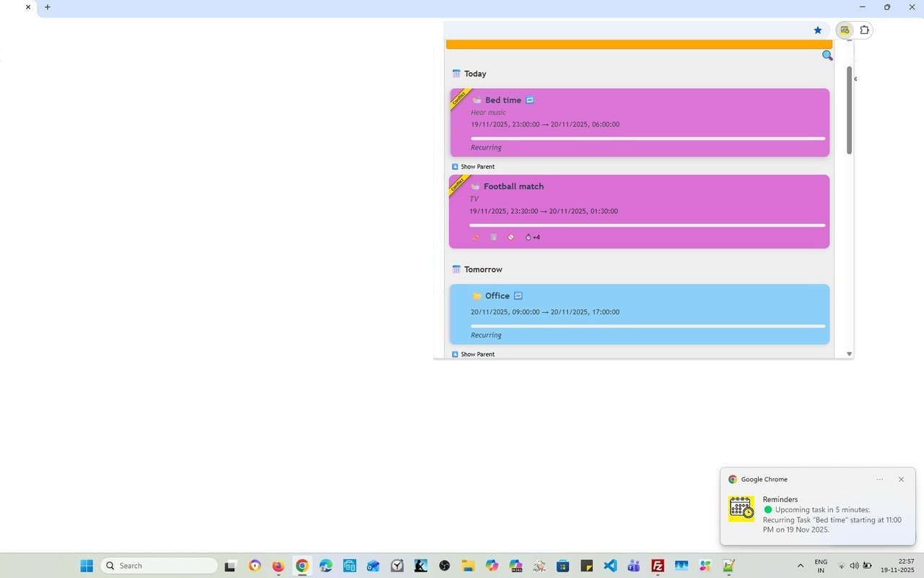Open a new browser tab with the plus button

click(x=48, y=7)
